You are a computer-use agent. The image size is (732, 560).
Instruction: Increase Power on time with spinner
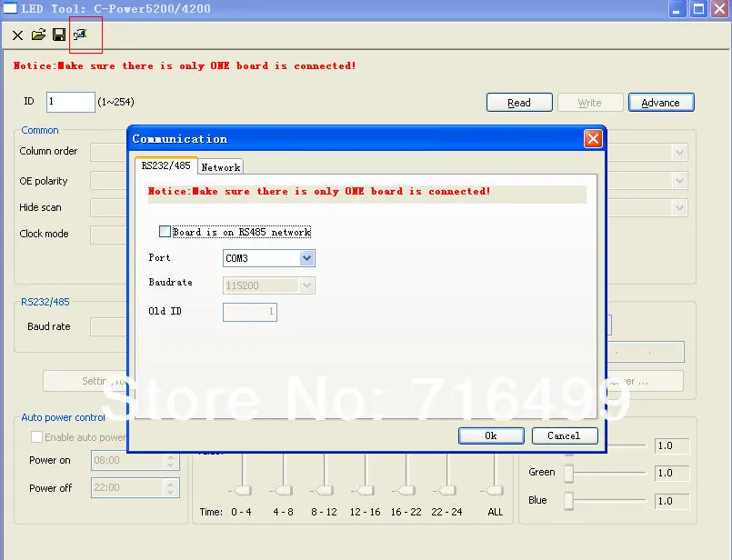click(171, 457)
